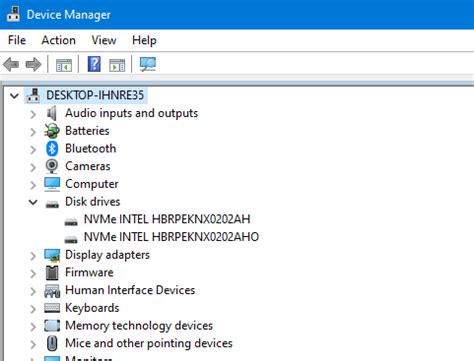Expand the Computer category

point(33,185)
